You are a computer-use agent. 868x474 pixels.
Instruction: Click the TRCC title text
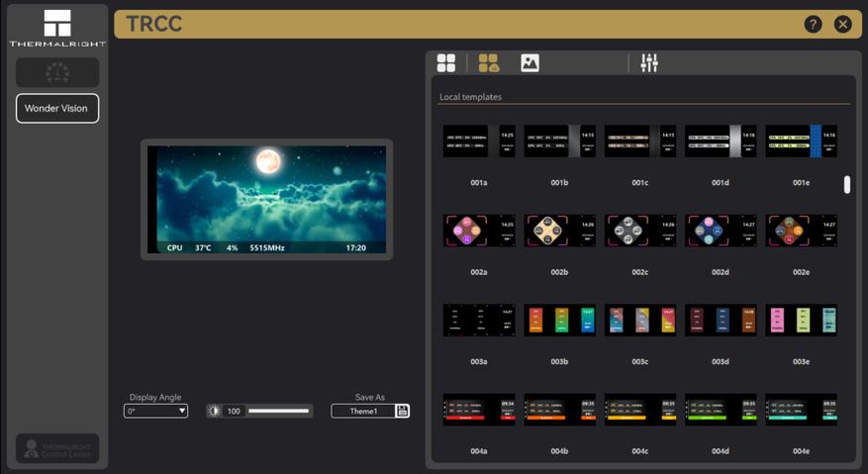pos(153,24)
